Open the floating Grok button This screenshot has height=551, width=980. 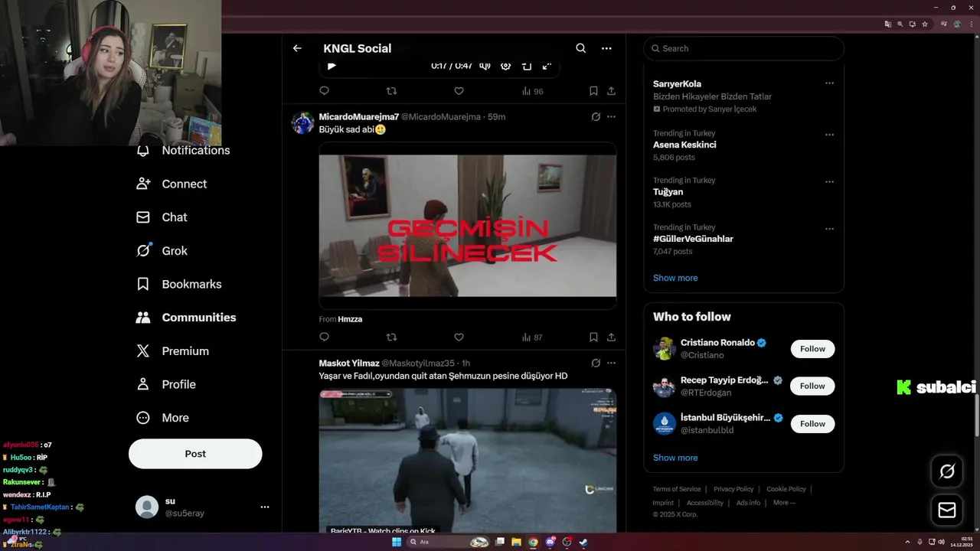coord(947,471)
